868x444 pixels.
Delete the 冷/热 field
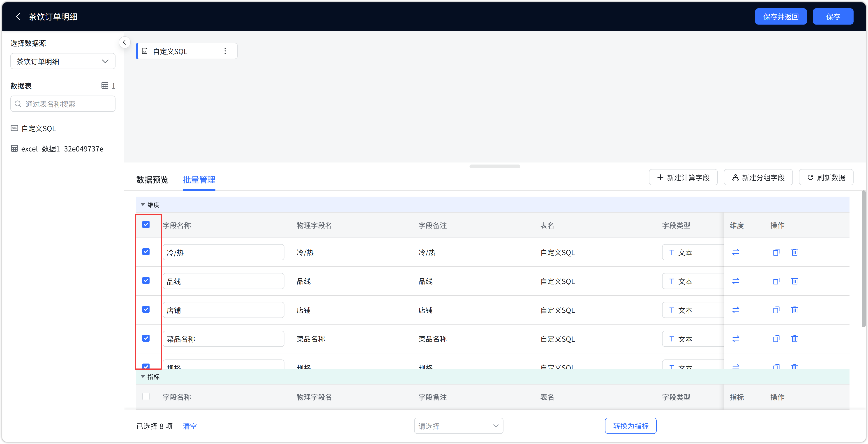click(x=794, y=252)
